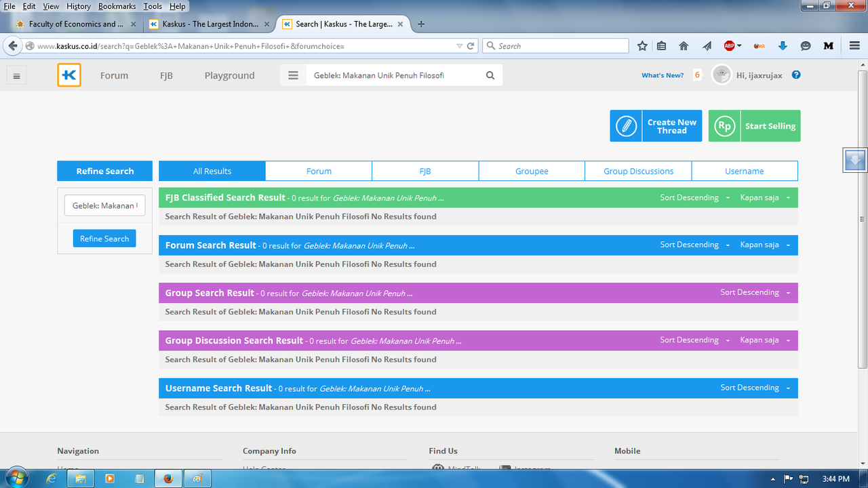This screenshot has width=868, height=488.
Task: Open the help question mark icon
Action: (x=796, y=75)
